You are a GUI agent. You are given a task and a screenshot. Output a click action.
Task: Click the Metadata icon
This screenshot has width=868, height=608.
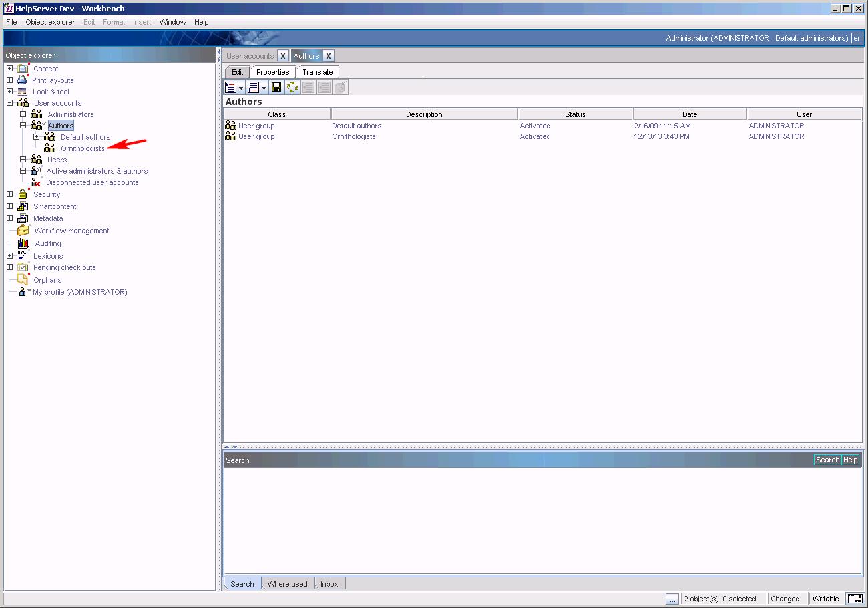tap(23, 218)
